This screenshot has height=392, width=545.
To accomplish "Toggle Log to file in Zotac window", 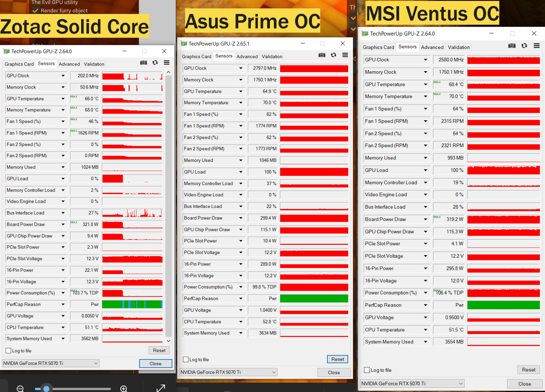I will (9, 351).
